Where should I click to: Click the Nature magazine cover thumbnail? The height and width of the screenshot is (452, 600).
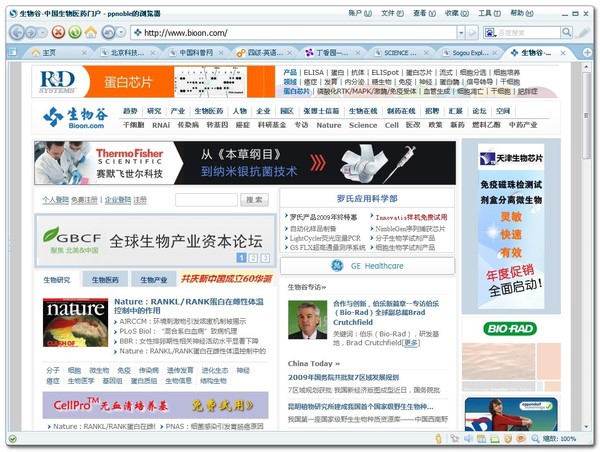(75, 323)
